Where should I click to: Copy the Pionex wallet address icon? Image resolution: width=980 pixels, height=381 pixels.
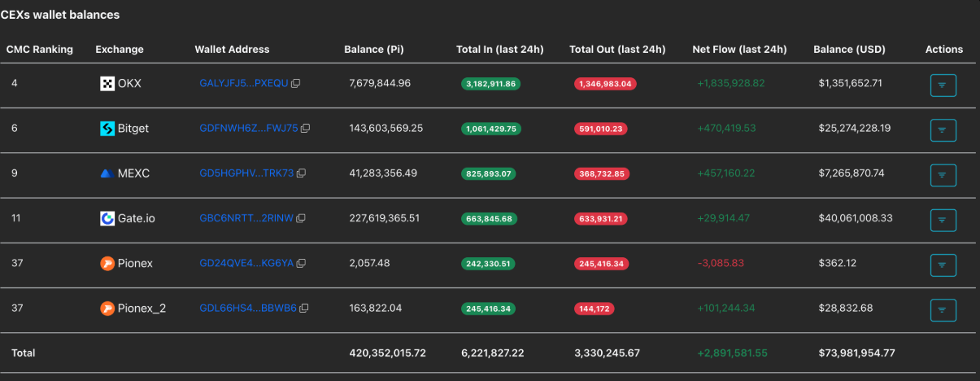pyautogui.click(x=301, y=264)
